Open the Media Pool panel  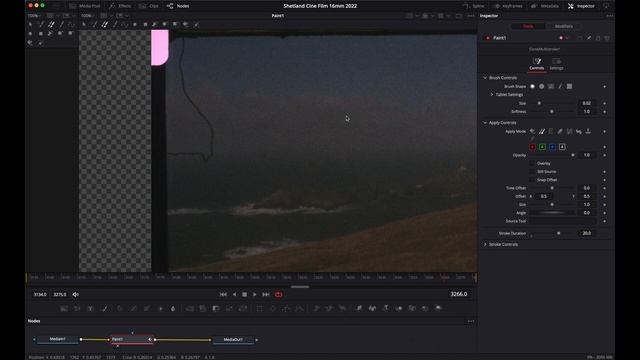tap(84, 6)
